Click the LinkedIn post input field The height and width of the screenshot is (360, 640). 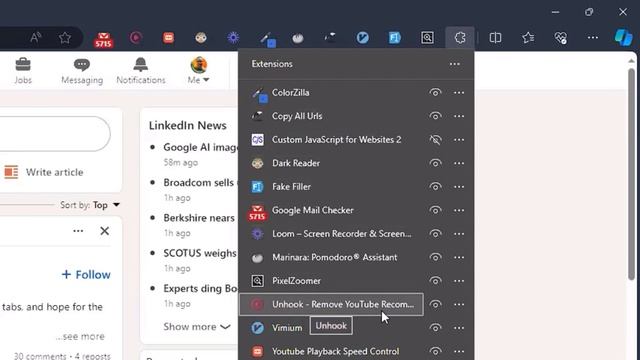(55, 134)
